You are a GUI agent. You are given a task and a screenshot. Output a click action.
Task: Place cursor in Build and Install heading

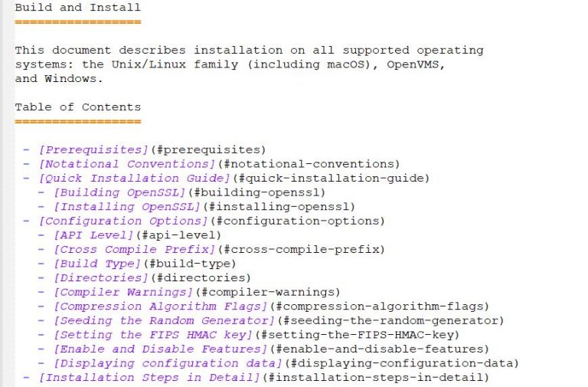pyautogui.click(x=77, y=8)
